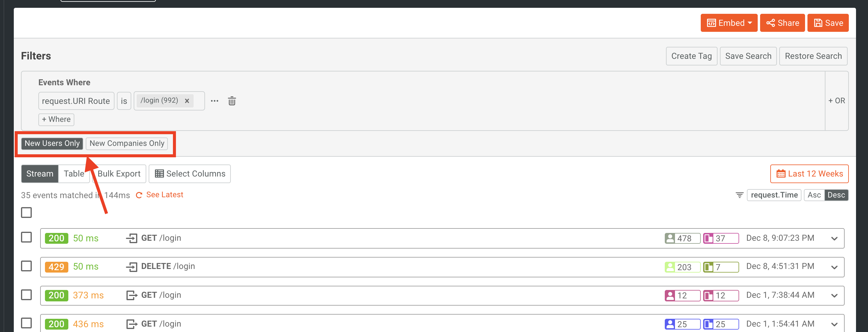The width and height of the screenshot is (868, 332).
Task: Switch to the Table view tab
Action: [74, 174]
